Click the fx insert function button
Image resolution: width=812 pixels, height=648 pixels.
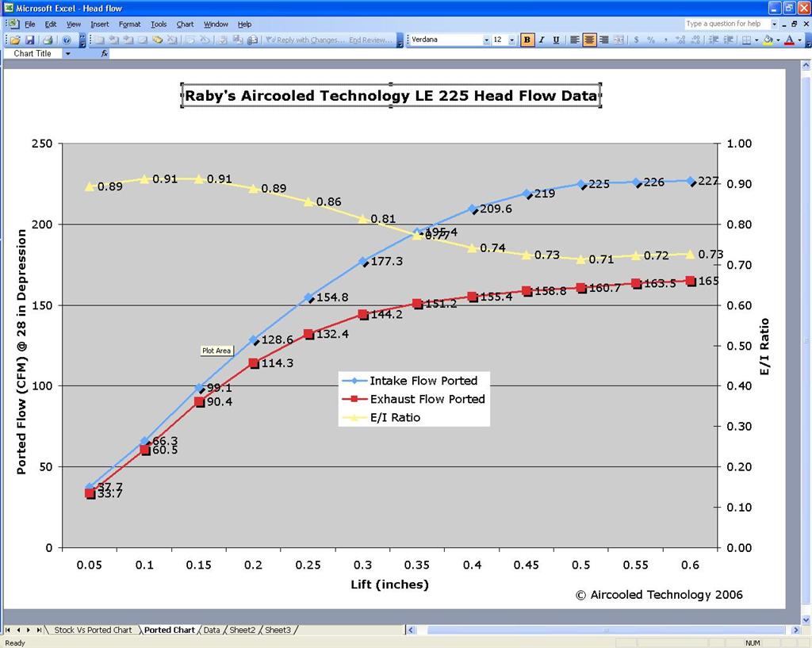[x=105, y=54]
